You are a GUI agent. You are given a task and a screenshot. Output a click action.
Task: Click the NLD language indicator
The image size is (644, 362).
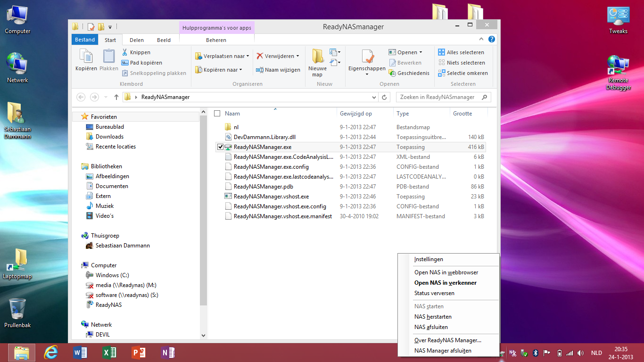(x=596, y=353)
